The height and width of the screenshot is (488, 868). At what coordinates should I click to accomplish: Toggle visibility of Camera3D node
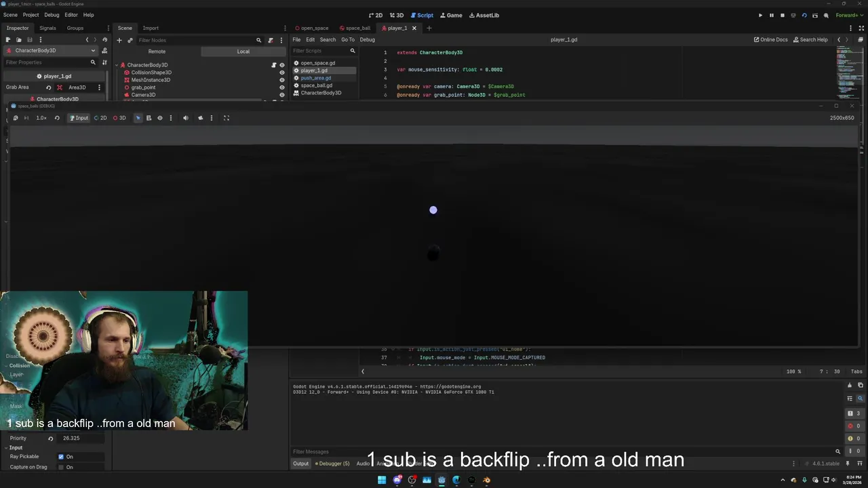coord(282,95)
